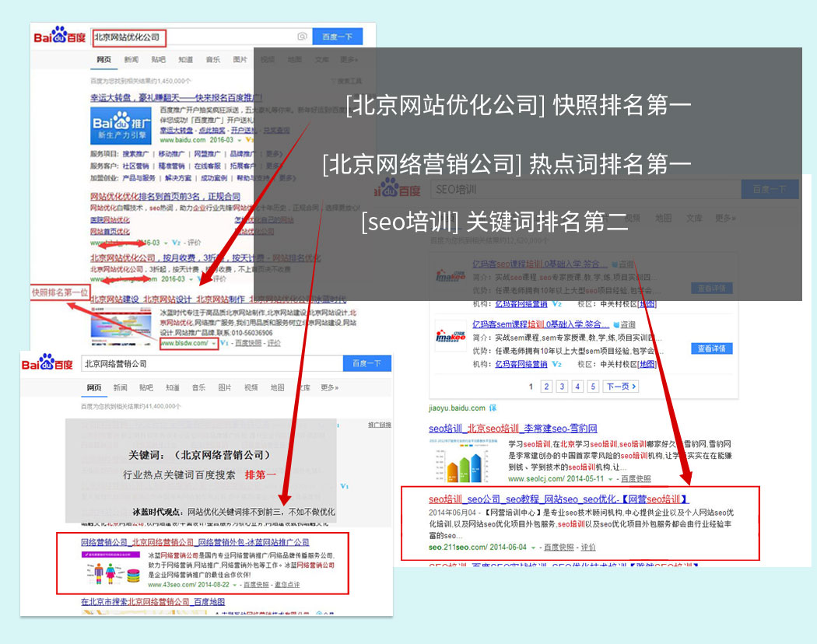The height and width of the screenshot is (644, 817).
Task: Open 在北京市搜索北京网络营销公司_百度地图 link
Action: (153, 602)
